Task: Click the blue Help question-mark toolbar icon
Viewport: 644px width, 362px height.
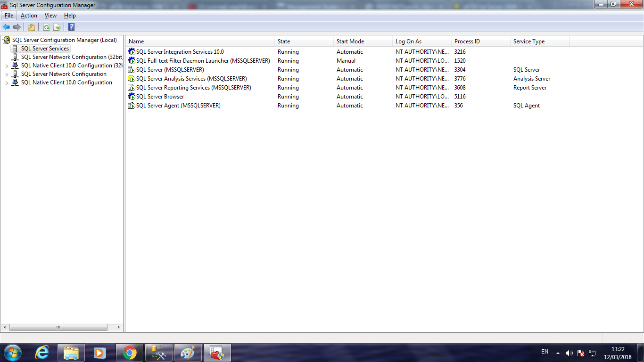Action: (x=71, y=27)
